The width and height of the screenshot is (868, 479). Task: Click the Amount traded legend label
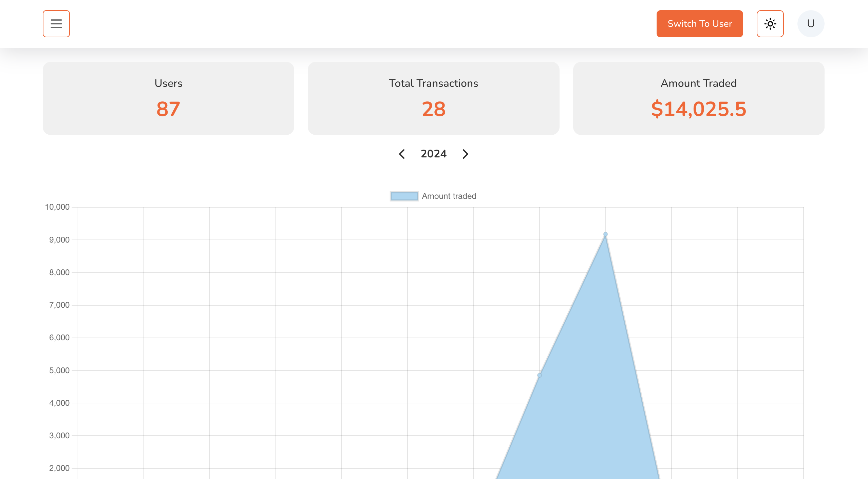point(449,196)
